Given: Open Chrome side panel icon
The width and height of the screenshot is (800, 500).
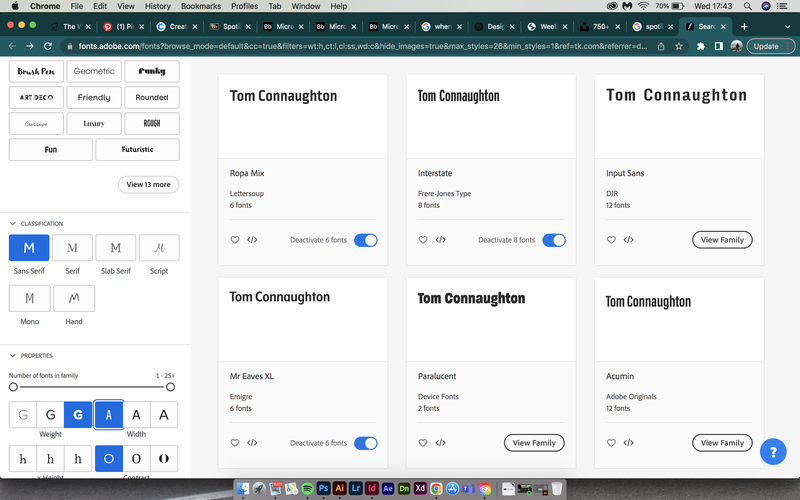Looking at the screenshot, I should coord(718,46).
